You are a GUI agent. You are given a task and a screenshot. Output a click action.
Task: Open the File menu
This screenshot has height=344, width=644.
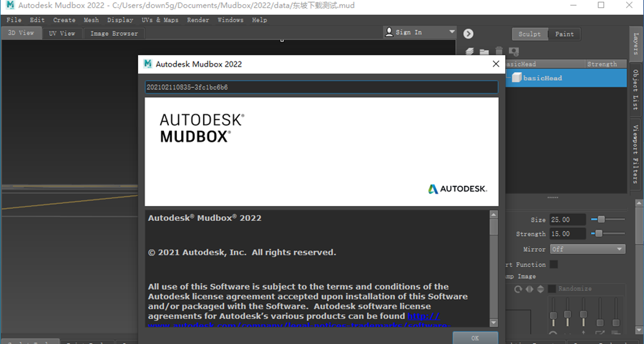pyautogui.click(x=14, y=20)
